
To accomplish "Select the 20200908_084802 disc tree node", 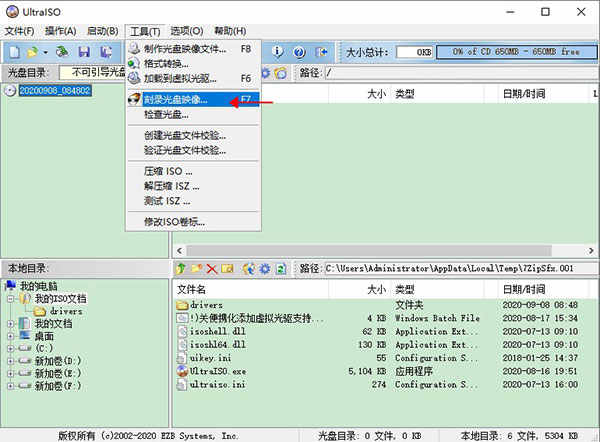I will [55, 90].
